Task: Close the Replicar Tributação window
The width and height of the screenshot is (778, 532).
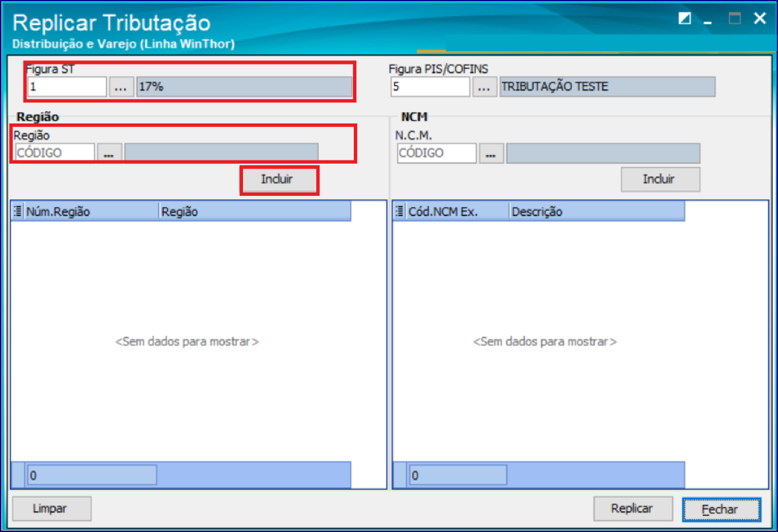Action: click(760, 19)
